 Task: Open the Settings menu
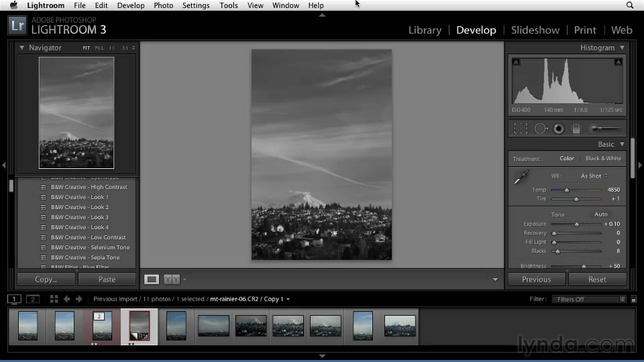196,5
